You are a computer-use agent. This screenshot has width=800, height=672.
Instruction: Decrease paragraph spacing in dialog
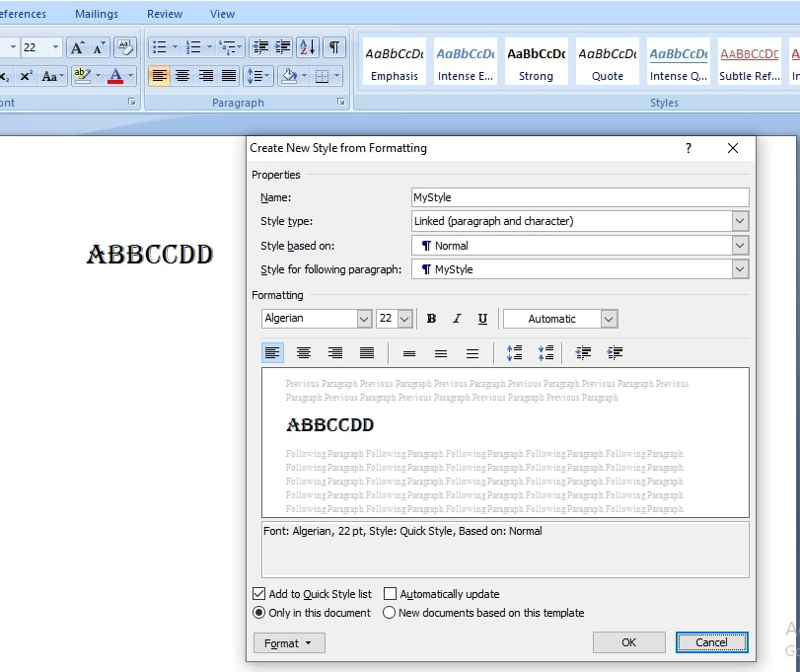[x=545, y=353]
